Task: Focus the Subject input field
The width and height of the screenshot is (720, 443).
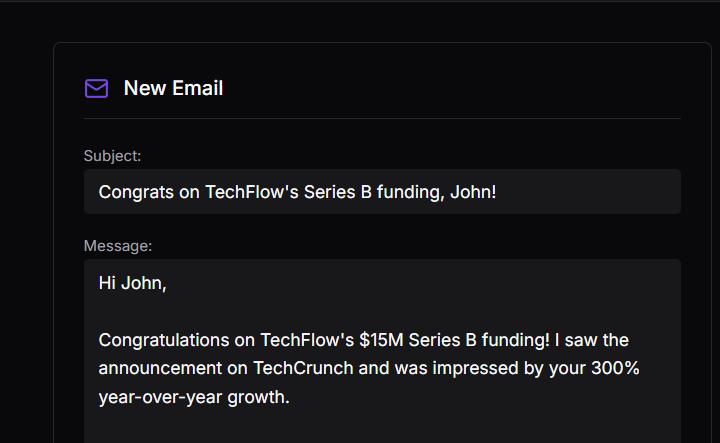Action: coord(382,191)
